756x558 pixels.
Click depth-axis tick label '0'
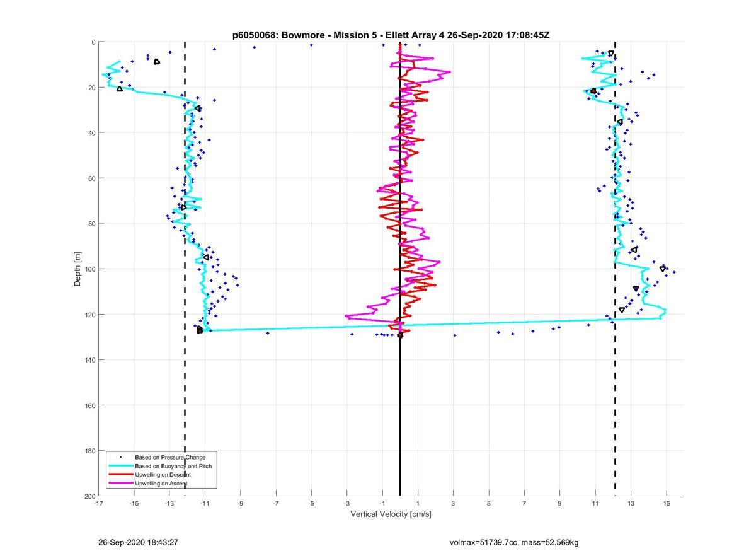tap(93, 42)
